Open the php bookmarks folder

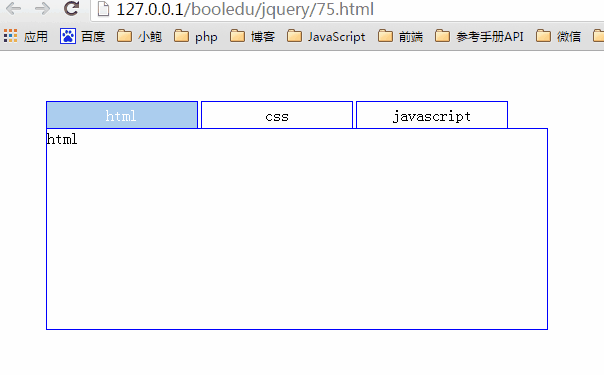(x=196, y=37)
